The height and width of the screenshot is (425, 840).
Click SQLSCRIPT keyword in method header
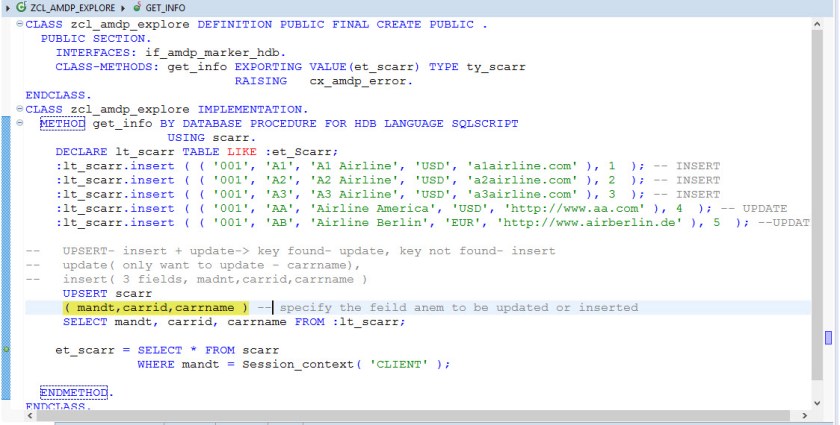tap(485, 123)
